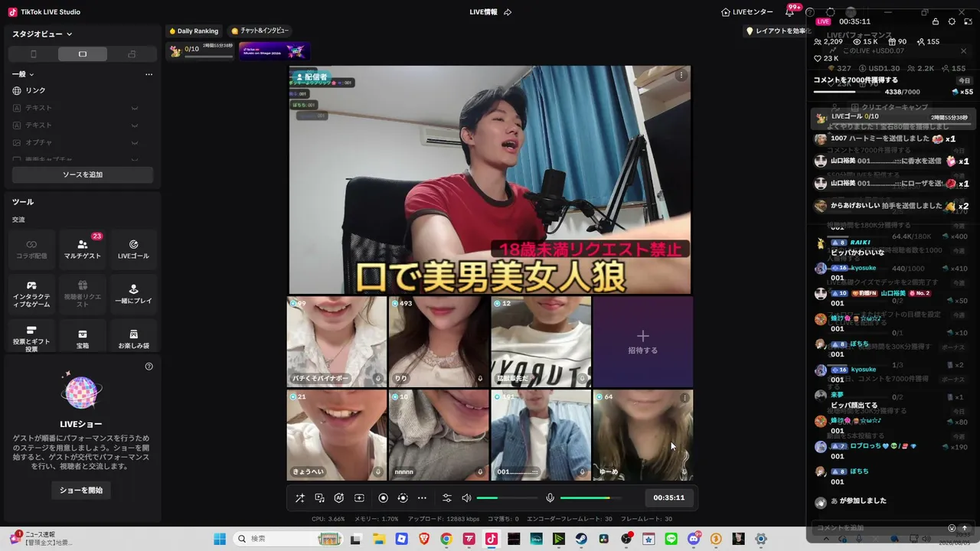Open notifications bell with 99+ badge

pos(789,12)
